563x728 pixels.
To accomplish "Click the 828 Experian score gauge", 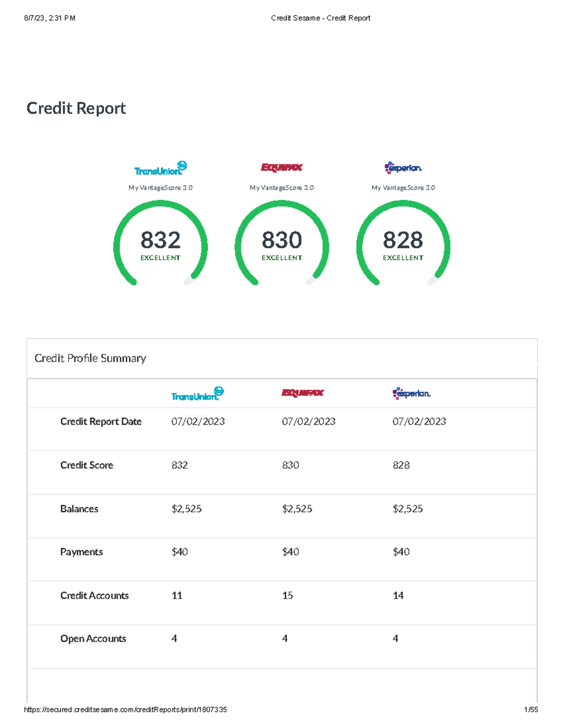I will coord(403,241).
